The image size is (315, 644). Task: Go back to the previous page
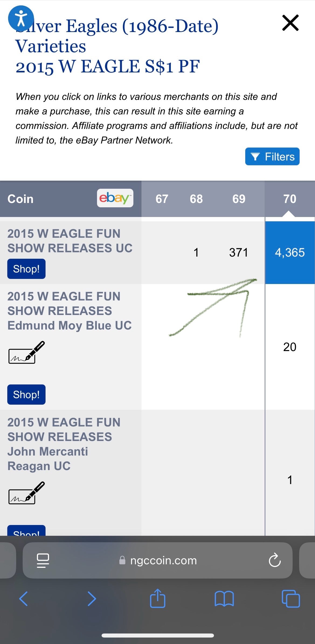pos(23,599)
